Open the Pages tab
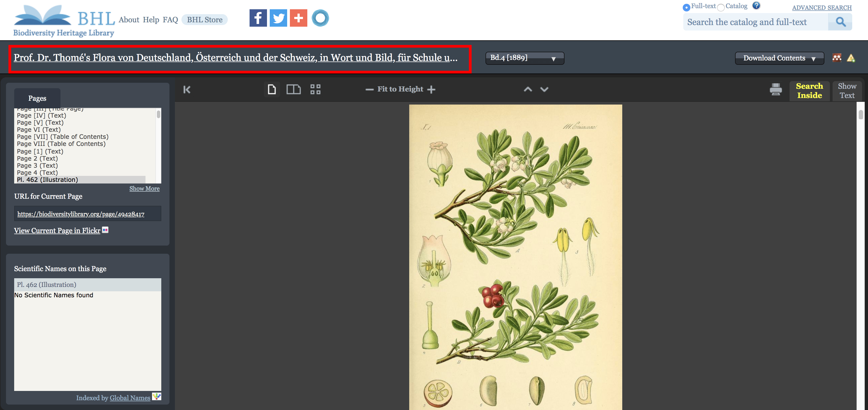Image resolution: width=868 pixels, height=410 pixels. (x=37, y=98)
